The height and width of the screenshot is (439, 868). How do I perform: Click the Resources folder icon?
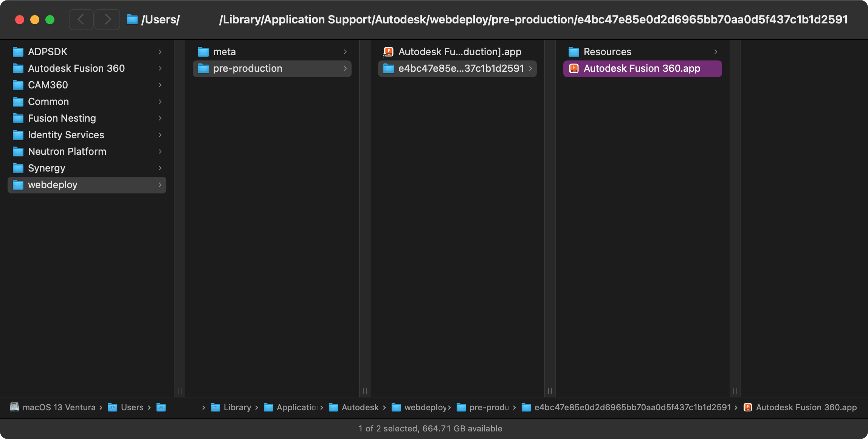574,52
